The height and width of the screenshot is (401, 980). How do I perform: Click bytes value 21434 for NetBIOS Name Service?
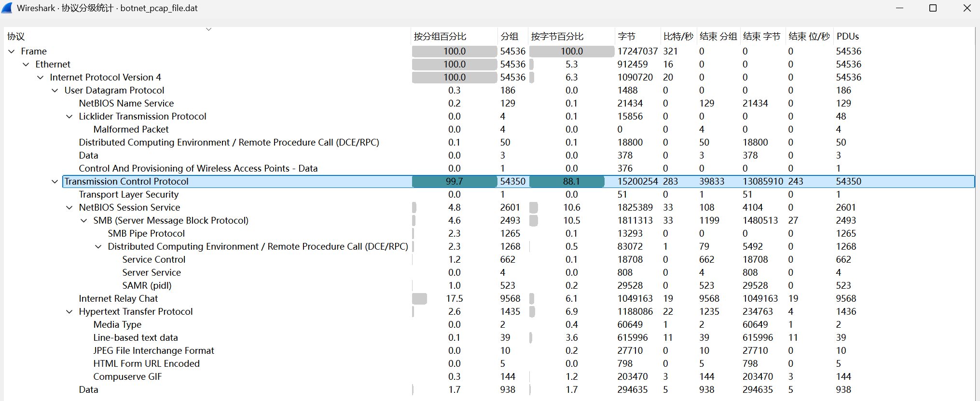[x=630, y=103]
